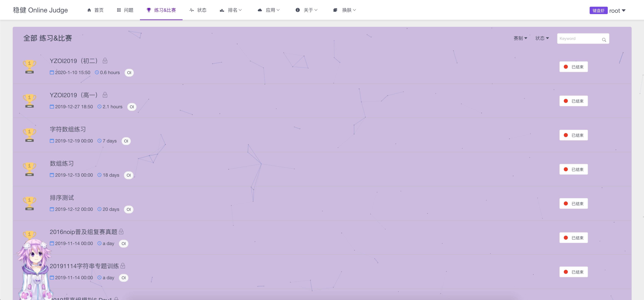Click the lock icon beside YZOI2019（高一）

pos(105,95)
